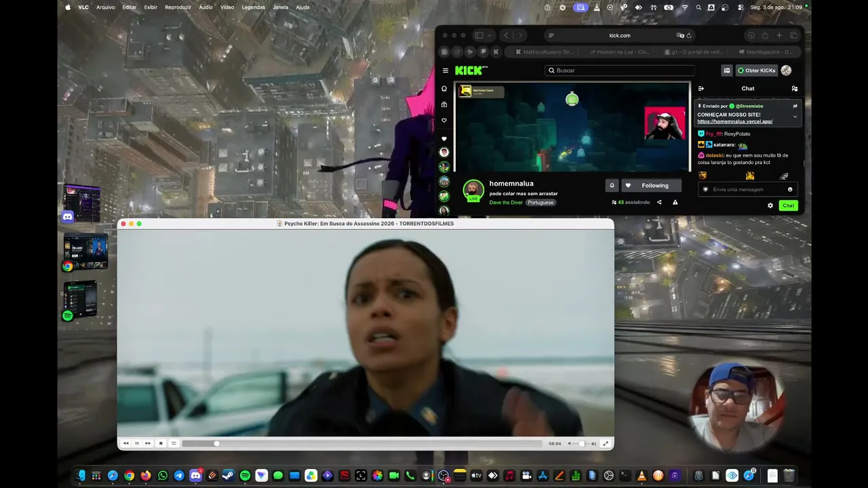Viewport: 868px width, 488px height.
Task: Open the VLC playlist view
Action: pyautogui.click(x=174, y=443)
